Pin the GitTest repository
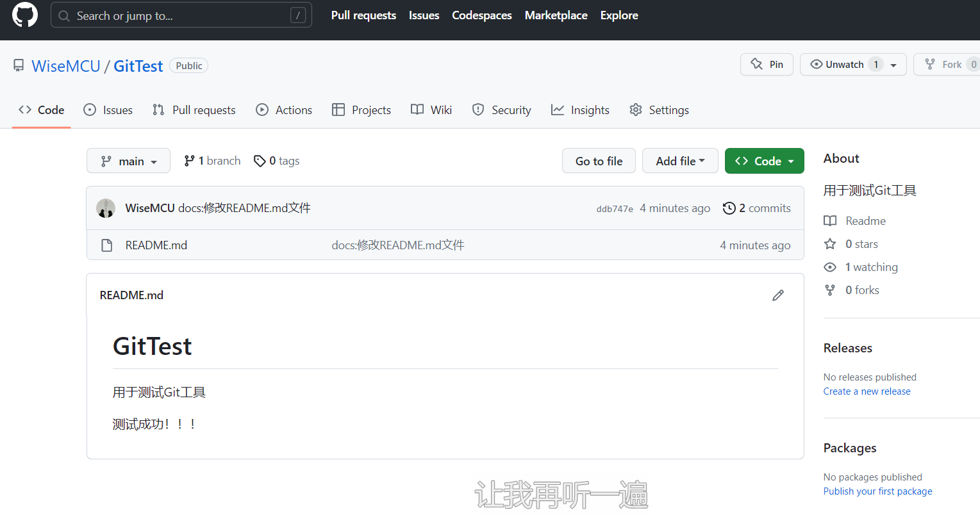This screenshot has height=517, width=980. tap(767, 65)
